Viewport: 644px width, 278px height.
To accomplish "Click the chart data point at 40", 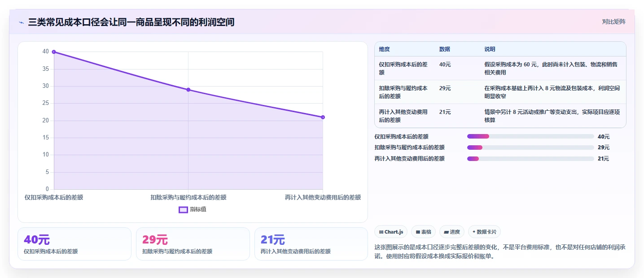I will 54,52.
